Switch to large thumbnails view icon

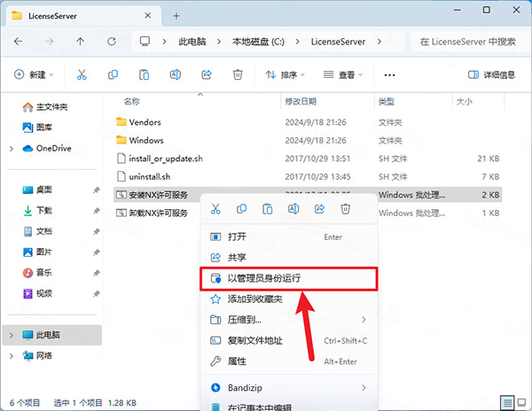tap(522, 402)
